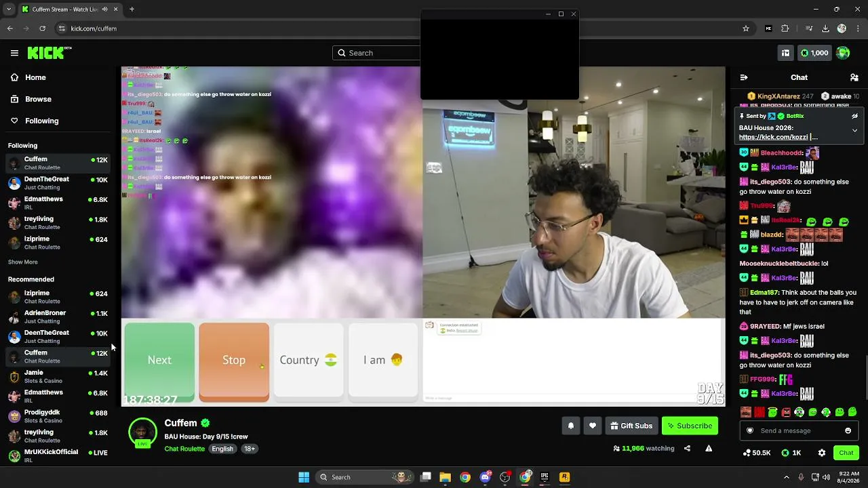Click the orange Stop button
Viewport: 868px width, 488px height.
234,360
